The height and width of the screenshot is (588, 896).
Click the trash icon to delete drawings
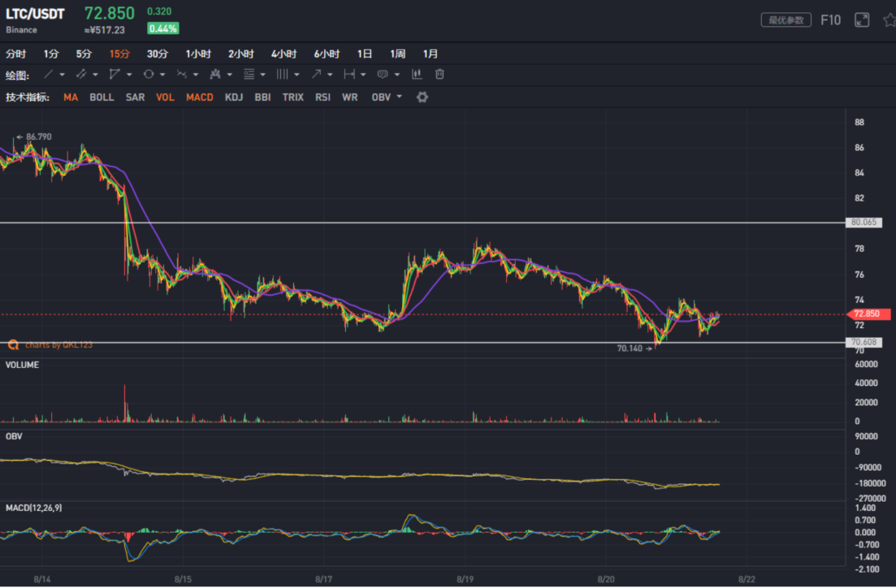pos(439,74)
